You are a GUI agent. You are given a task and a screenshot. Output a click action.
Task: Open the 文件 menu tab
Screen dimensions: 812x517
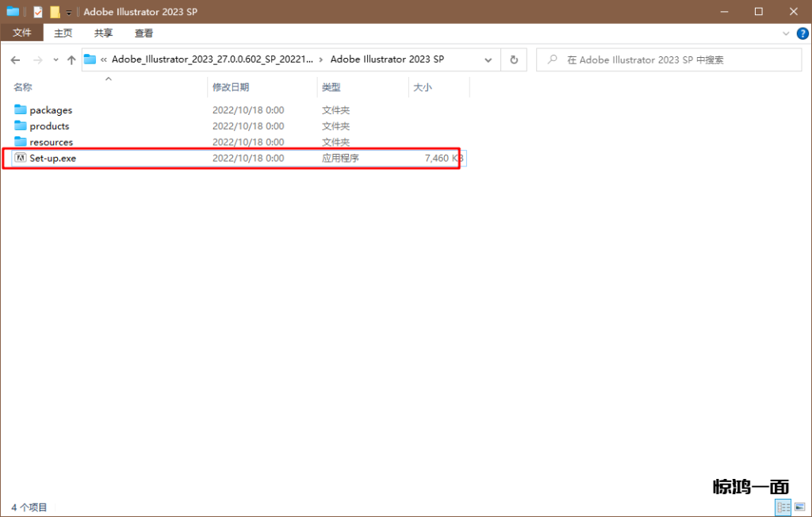coord(22,33)
